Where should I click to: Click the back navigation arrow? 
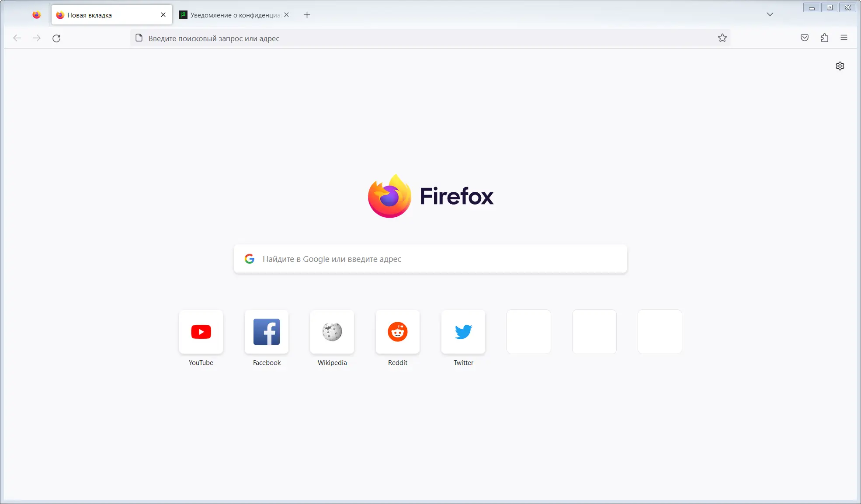tap(17, 38)
